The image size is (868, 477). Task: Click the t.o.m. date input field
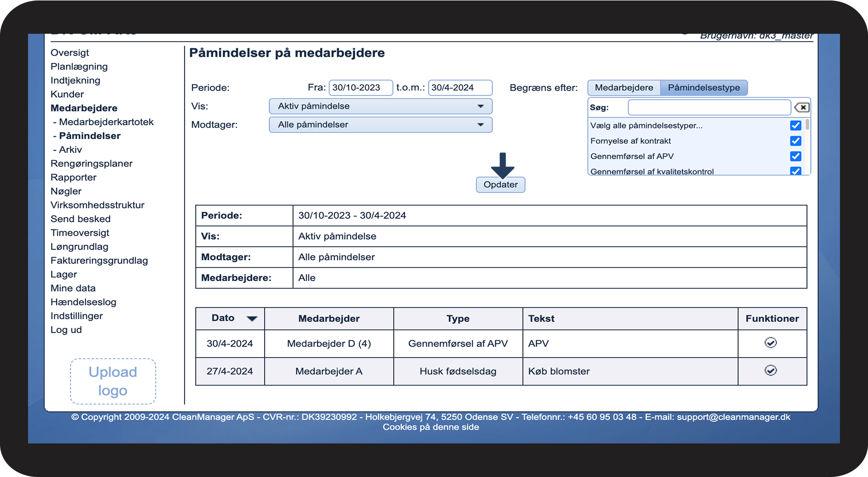click(459, 88)
